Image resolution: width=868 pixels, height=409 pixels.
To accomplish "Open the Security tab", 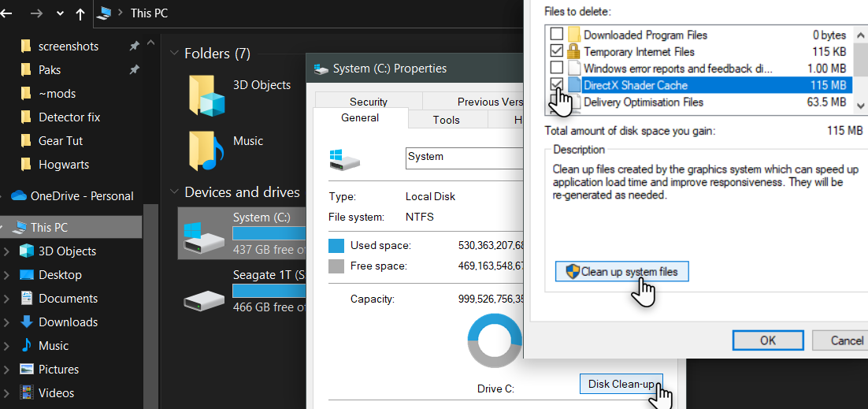I will [368, 102].
